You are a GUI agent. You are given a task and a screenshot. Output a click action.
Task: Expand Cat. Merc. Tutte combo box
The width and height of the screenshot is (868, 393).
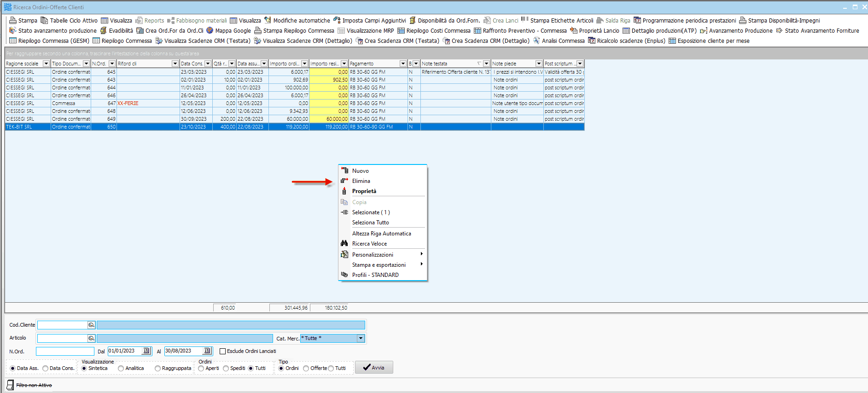[361, 338]
